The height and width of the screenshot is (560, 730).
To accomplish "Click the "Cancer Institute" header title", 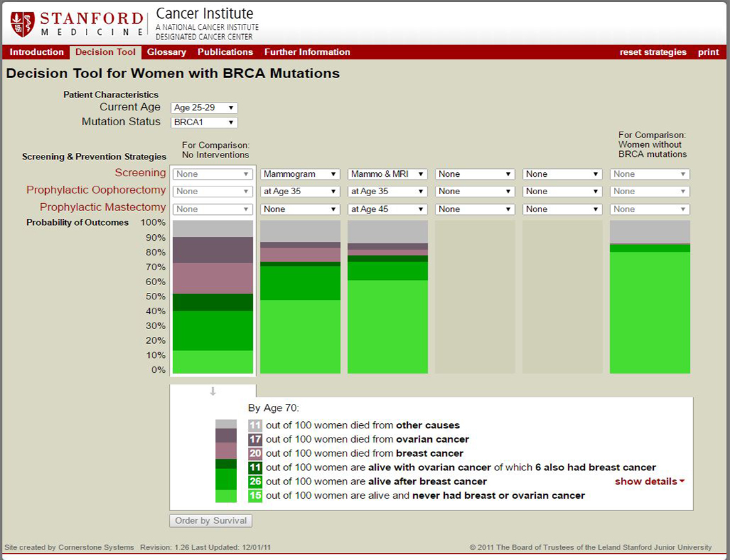I will [x=205, y=14].
